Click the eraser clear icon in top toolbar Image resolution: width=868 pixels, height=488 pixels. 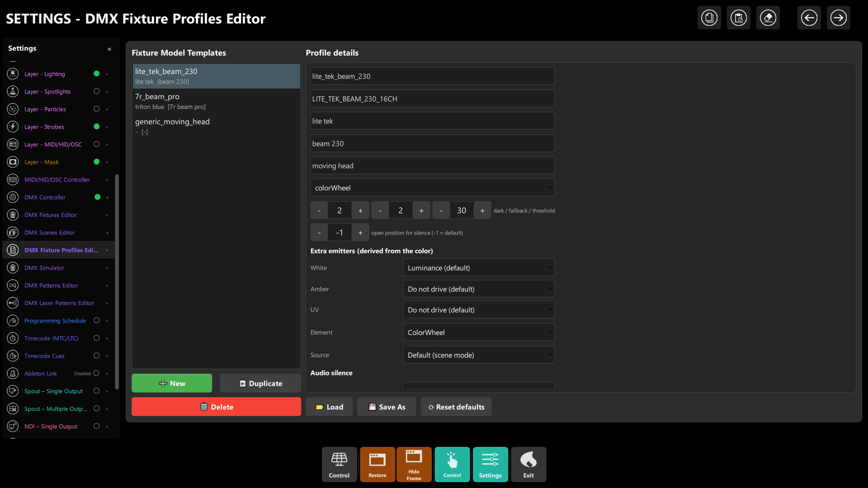click(768, 18)
